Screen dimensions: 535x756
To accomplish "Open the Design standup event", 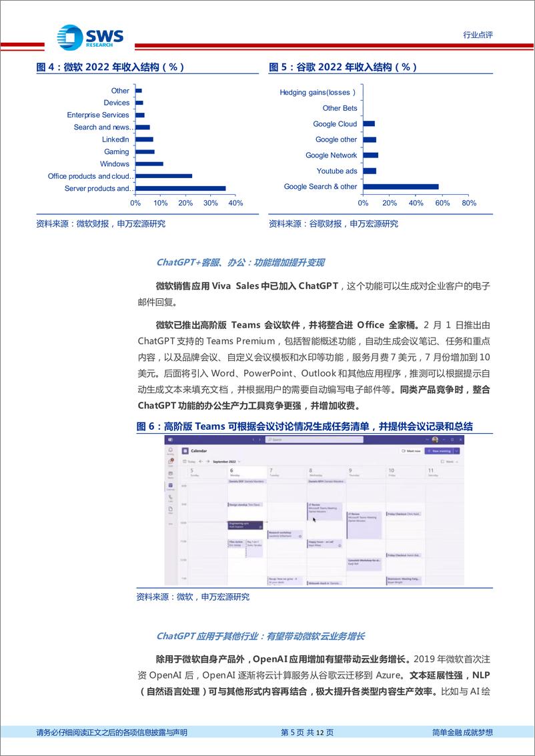I will click(x=245, y=505).
